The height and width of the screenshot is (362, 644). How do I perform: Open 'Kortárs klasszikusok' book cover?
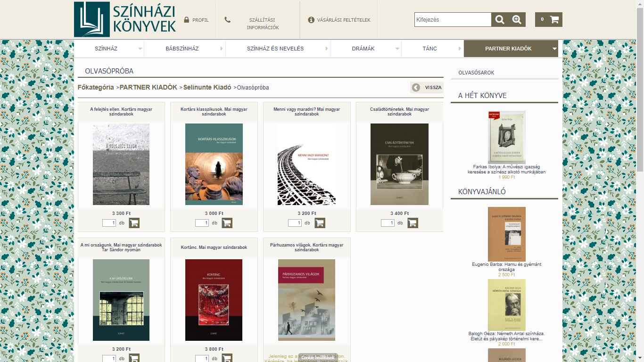[x=214, y=164]
